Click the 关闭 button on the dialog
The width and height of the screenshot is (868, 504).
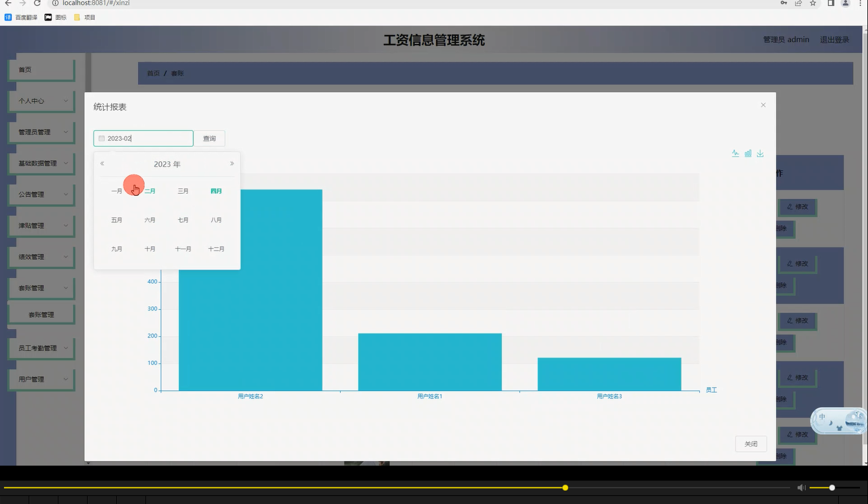pos(751,444)
